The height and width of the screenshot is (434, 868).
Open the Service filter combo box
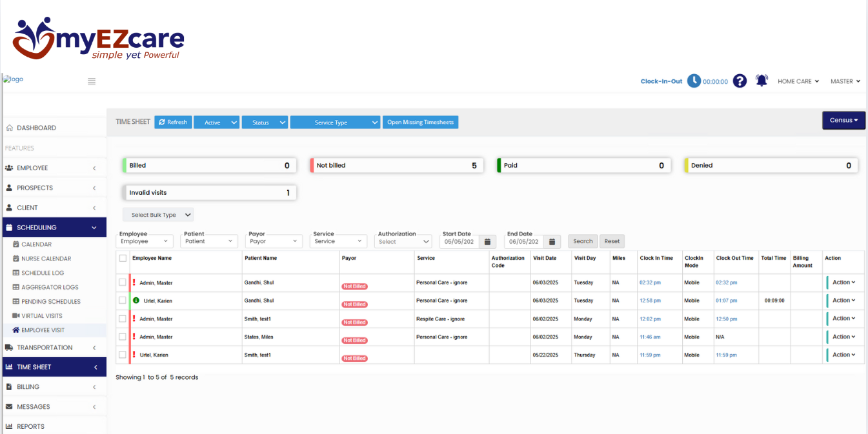coord(338,241)
